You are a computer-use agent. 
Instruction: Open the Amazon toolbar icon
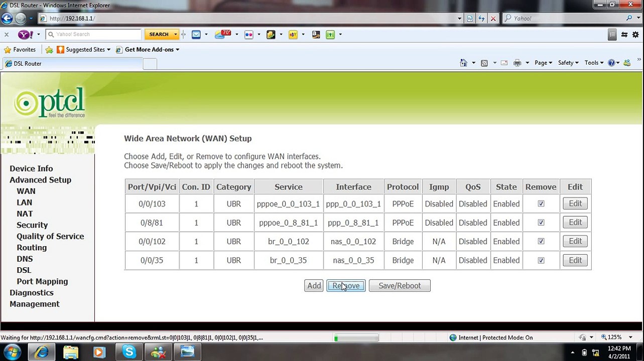pyautogui.click(x=316, y=35)
